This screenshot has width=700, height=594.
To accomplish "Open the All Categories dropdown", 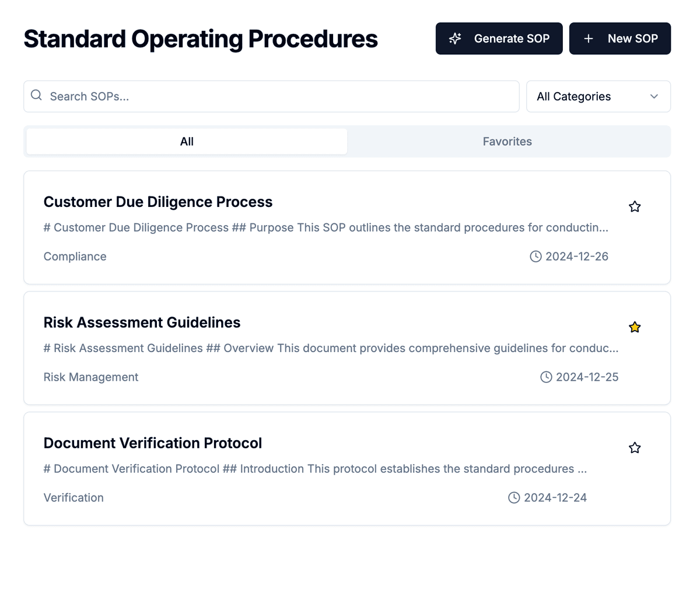I will pos(598,96).
